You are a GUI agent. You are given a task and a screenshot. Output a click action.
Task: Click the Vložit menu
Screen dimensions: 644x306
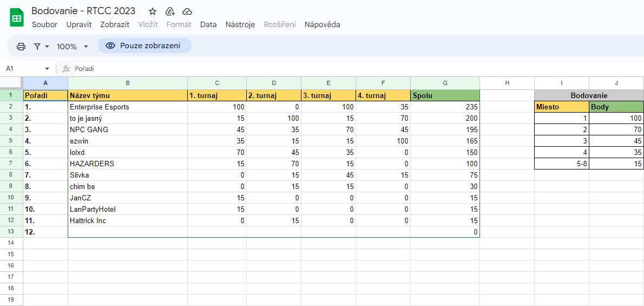[148, 24]
